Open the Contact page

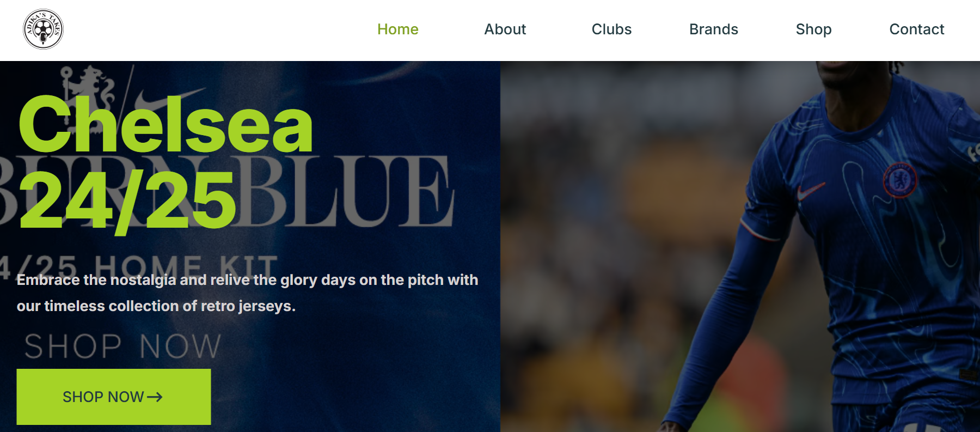(917, 29)
